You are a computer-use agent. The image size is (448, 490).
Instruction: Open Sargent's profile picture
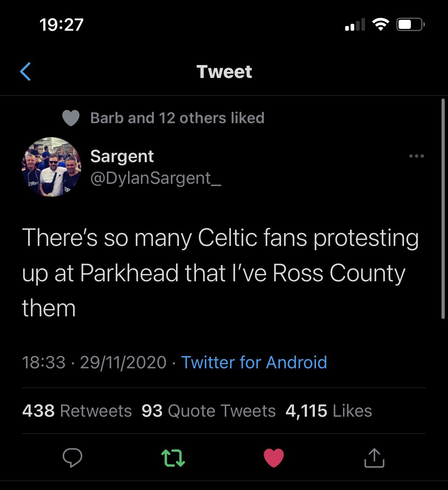coord(52,167)
